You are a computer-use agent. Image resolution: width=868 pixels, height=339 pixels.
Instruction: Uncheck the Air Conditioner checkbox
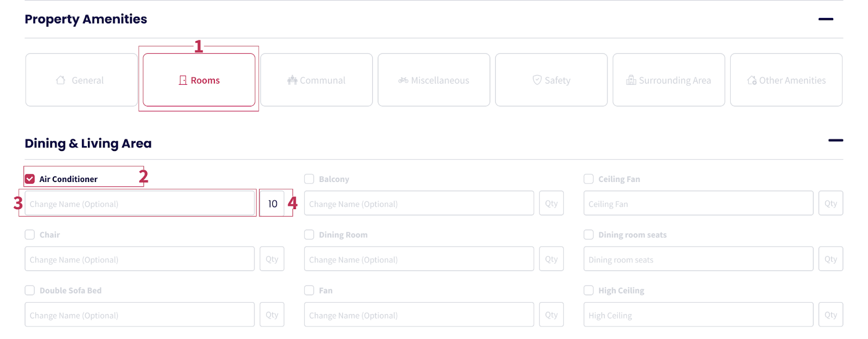coord(30,179)
